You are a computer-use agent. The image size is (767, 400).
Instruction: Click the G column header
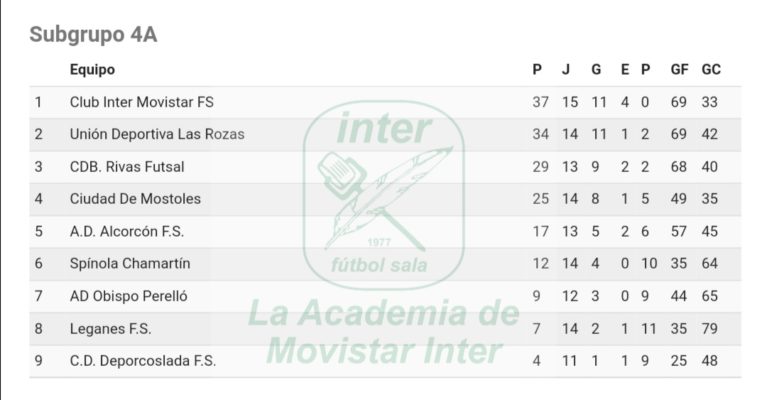[x=596, y=69]
